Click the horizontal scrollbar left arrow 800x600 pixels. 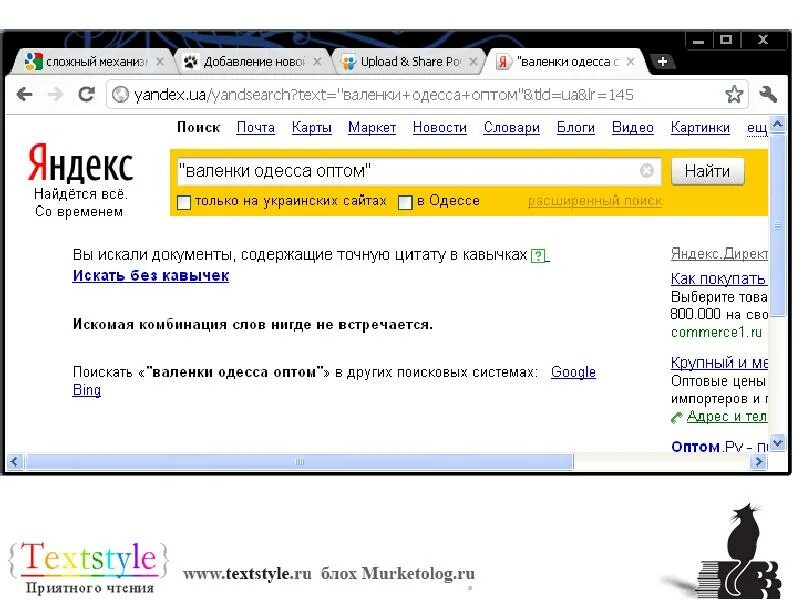pyautogui.click(x=14, y=462)
